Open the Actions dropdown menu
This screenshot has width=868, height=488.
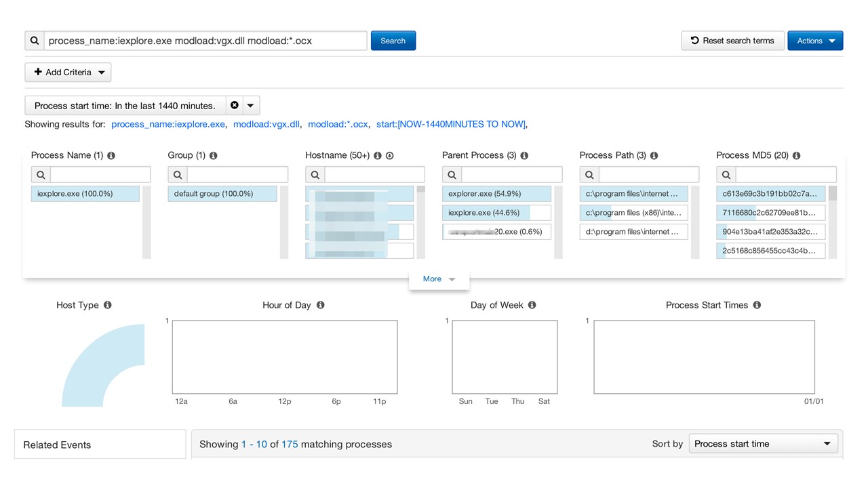coord(815,41)
